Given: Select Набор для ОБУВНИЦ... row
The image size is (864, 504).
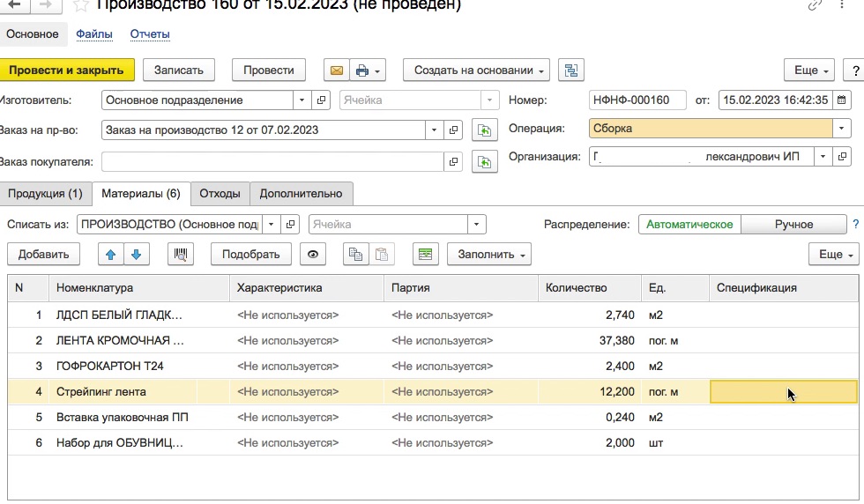Looking at the screenshot, I should (433, 443).
